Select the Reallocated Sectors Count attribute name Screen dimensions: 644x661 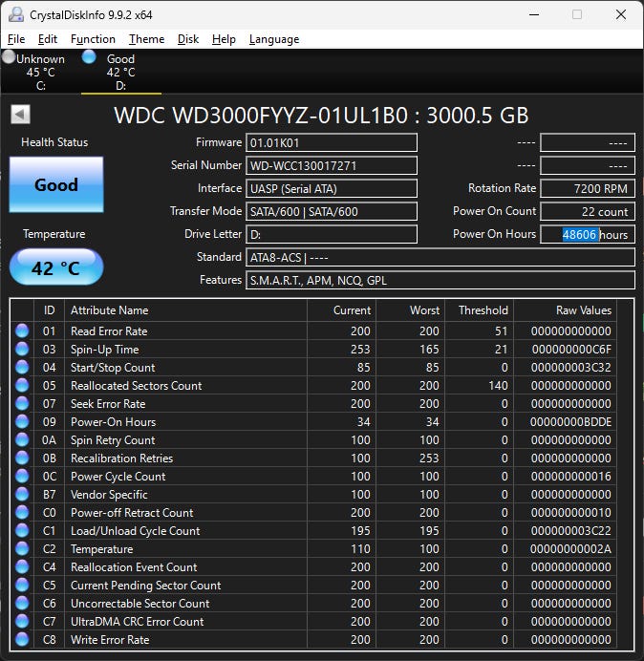[137, 385]
